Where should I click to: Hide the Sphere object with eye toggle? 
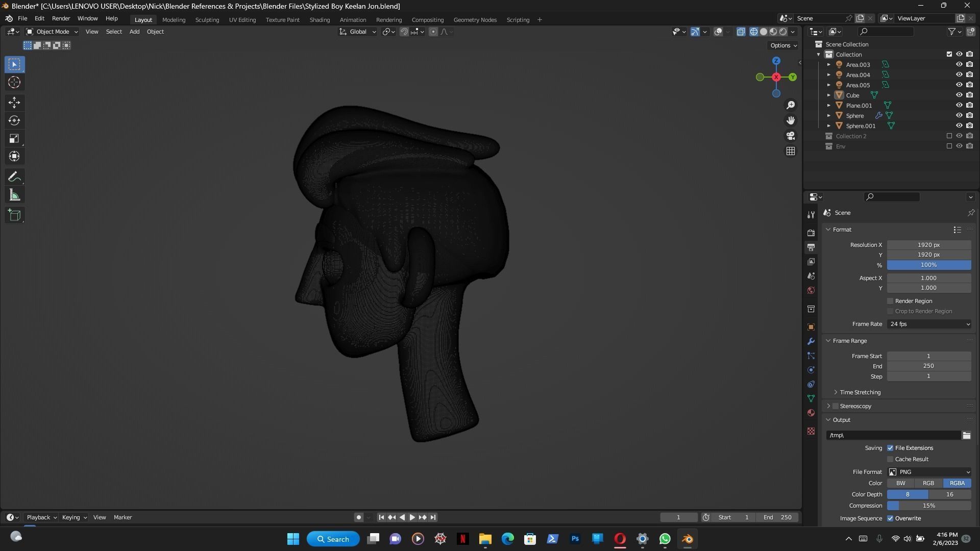pos(960,115)
